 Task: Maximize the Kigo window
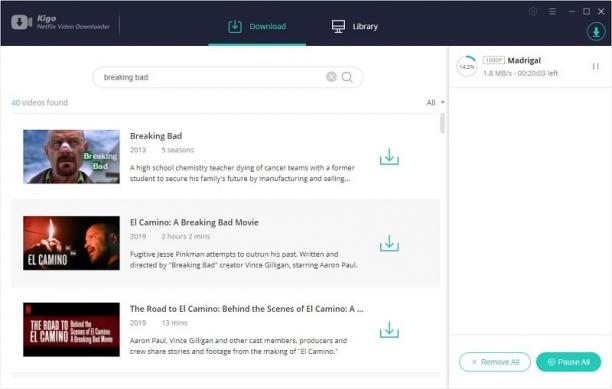click(x=586, y=12)
